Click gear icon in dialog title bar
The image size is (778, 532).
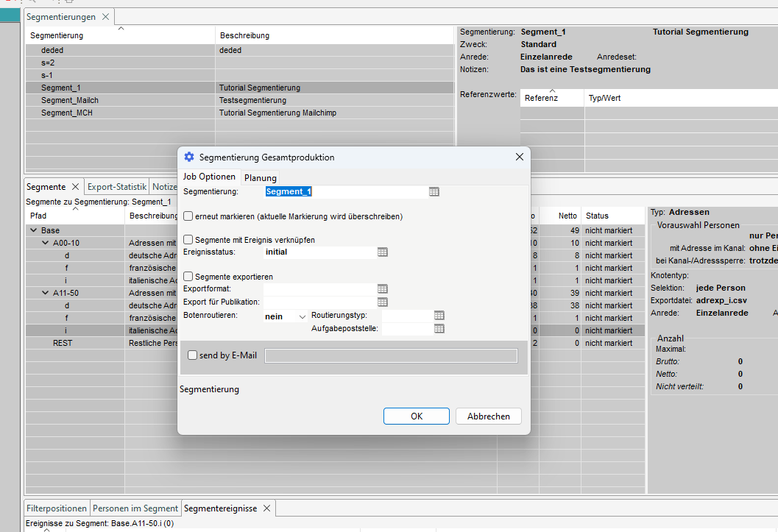point(189,157)
